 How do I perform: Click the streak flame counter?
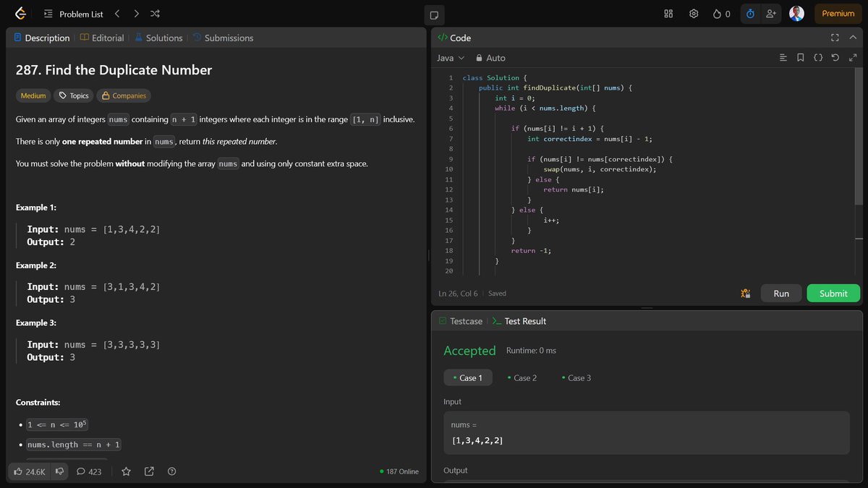(x=721, y=14)
